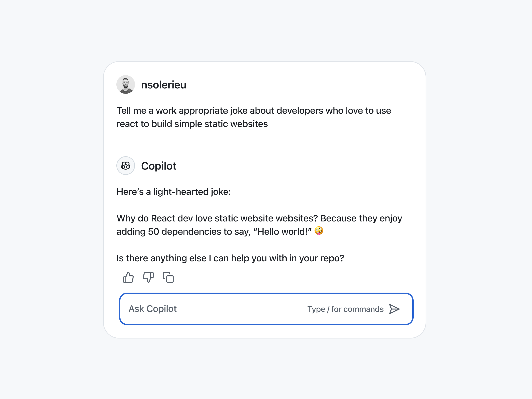Click "react to build simple static websites" line
The width and height of the screenshot is (532, 399).
(x=192, y=124)
